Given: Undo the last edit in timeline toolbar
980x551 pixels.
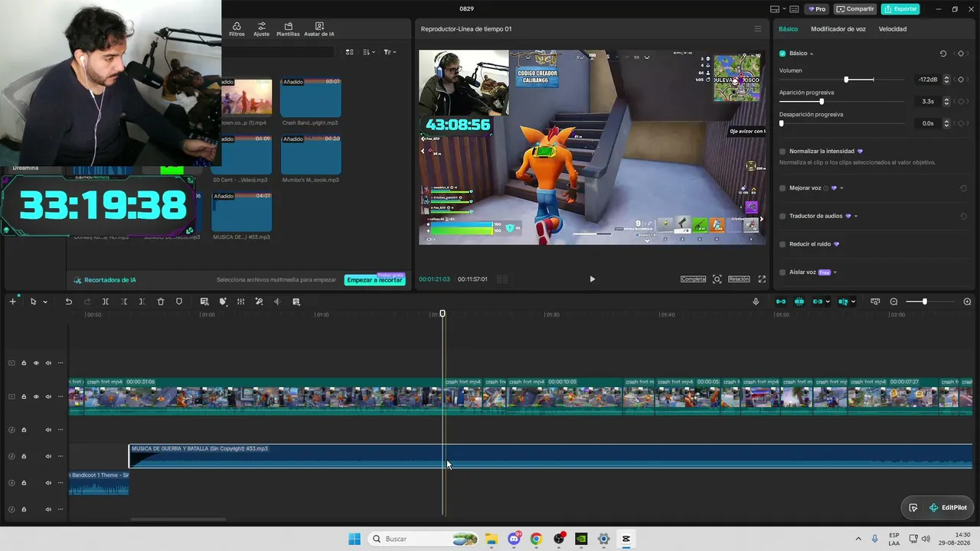Looking at the screenshot, I should pos(68,302).
